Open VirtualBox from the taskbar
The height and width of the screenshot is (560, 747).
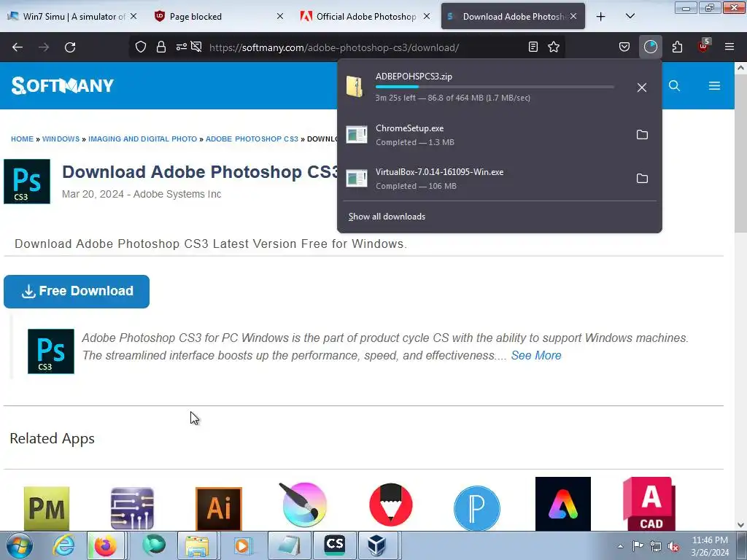tap(377, 545)
